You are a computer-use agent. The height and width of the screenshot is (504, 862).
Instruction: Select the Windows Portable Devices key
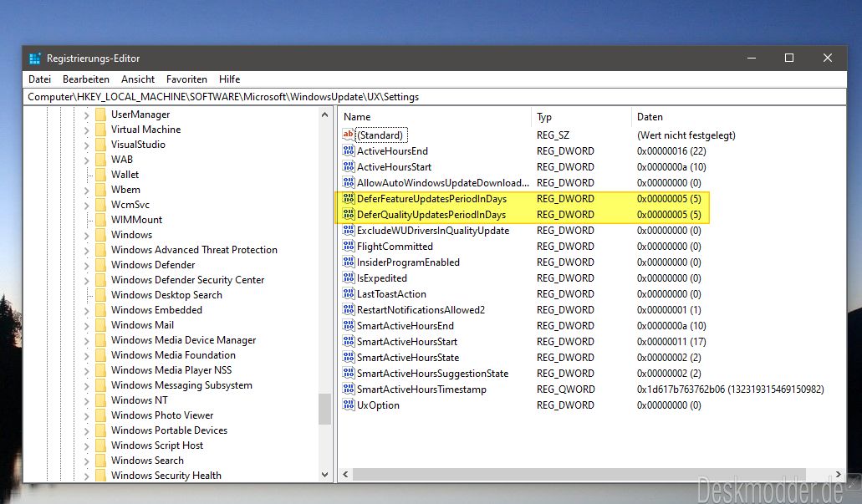pyautogui.click(x=169, y=430)
